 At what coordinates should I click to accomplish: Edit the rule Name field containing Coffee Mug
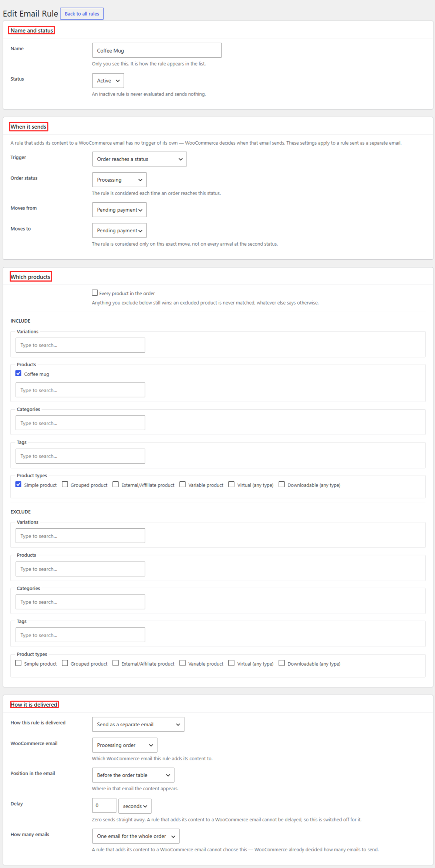[157, 50]
